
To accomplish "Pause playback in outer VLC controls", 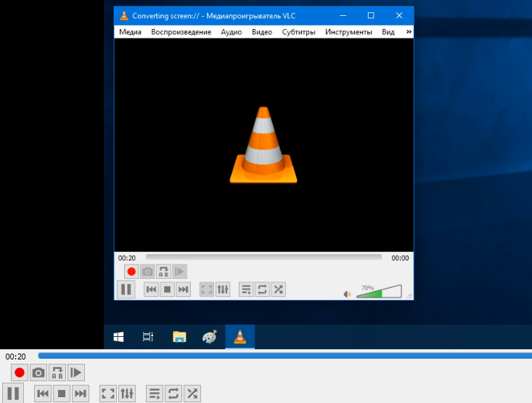I will [13, 393].
